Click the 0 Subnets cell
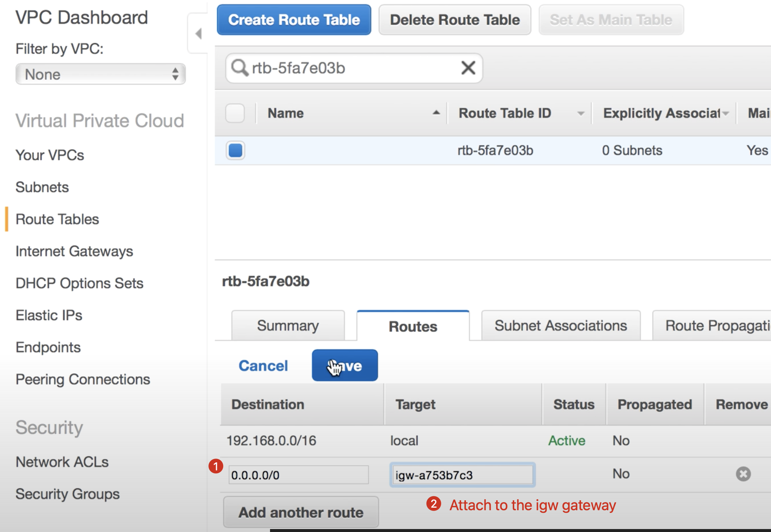771x532 pixels. [632, 151]
